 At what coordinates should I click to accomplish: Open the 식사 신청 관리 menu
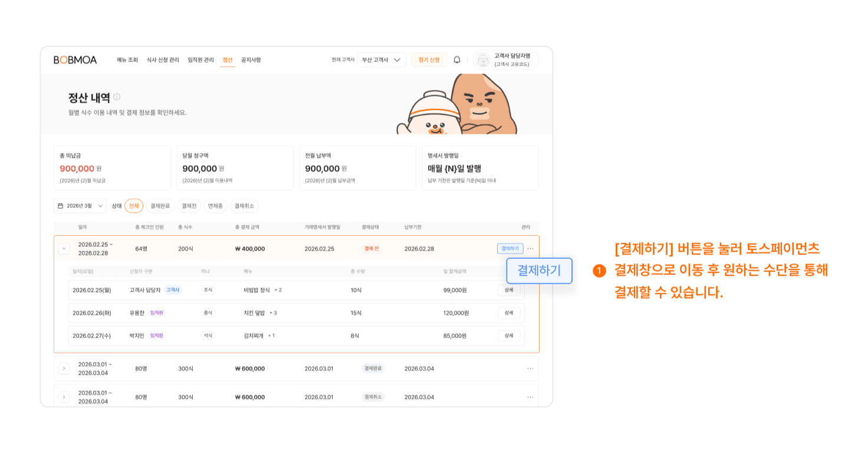pyautogui.click(x=163, y=60)
